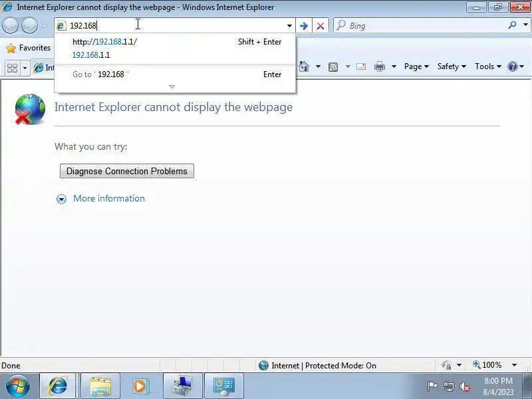Open search provider dropdown arrow
Screen dimensions: 532x399
point(525,25)
